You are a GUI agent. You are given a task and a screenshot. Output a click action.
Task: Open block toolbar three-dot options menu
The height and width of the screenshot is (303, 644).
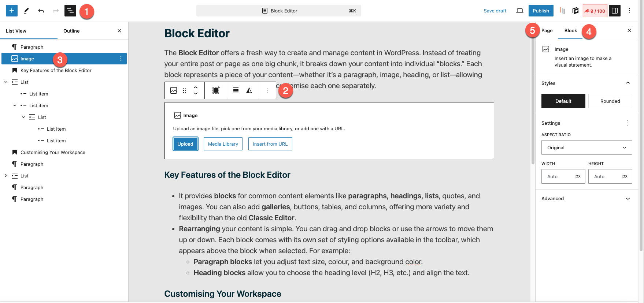(267, 90)
